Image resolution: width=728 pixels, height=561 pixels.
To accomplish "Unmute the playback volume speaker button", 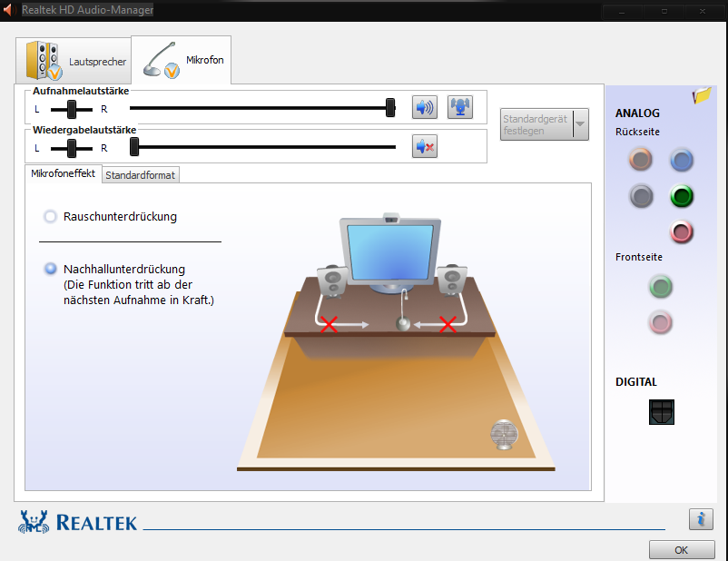I will 424,147.
